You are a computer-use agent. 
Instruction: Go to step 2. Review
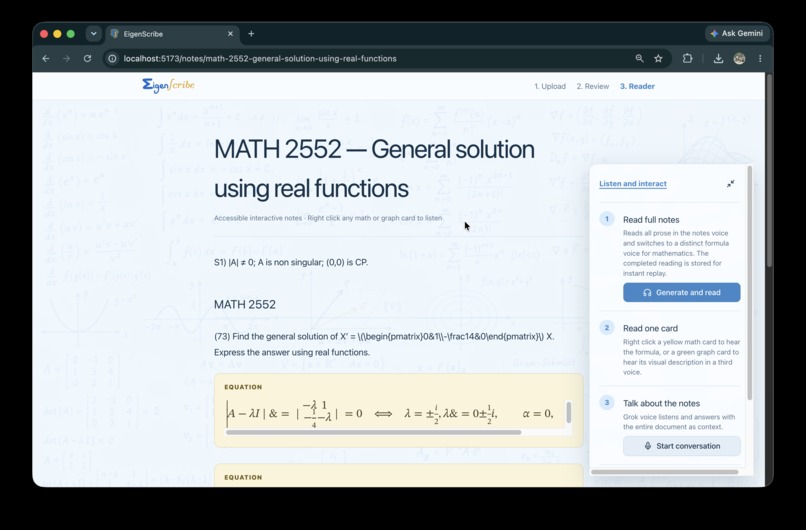pyautogui.click(x=593, y=86)
